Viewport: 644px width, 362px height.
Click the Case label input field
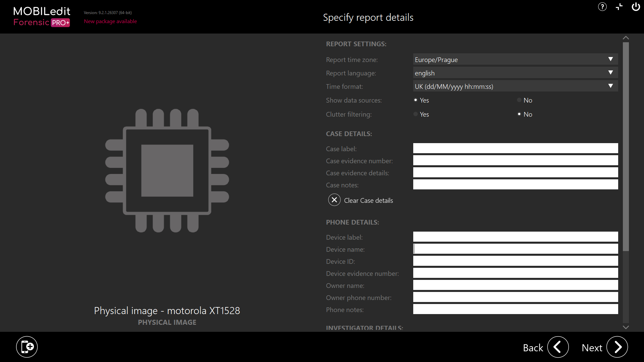pyautogui.click(x=515, y=148)
